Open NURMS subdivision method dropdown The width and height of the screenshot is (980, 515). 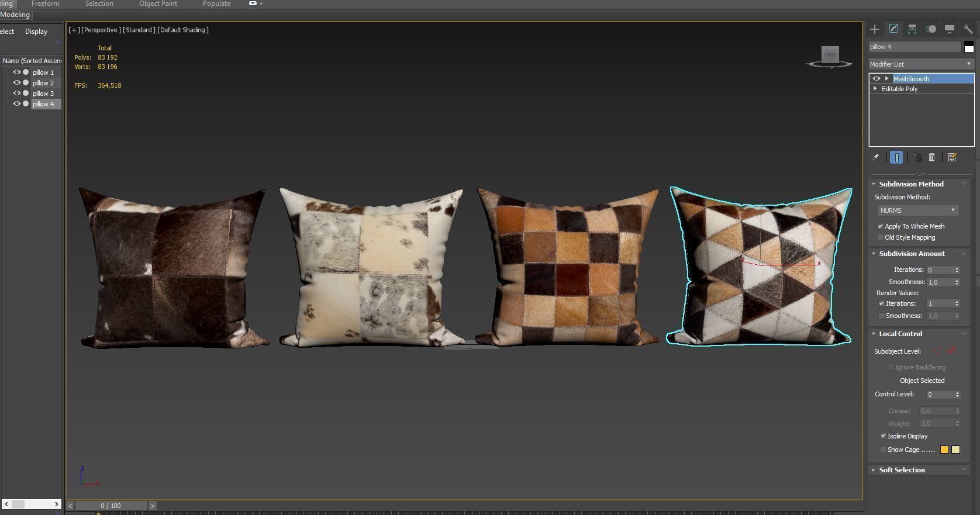(x=917, y=210)
